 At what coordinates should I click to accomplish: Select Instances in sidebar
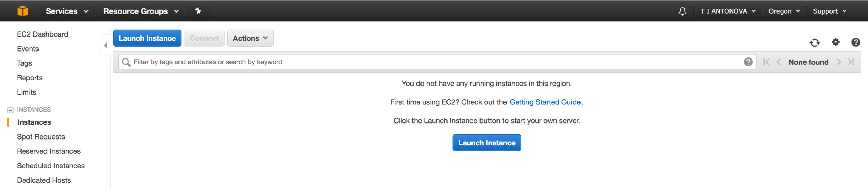tap(34, 122)
